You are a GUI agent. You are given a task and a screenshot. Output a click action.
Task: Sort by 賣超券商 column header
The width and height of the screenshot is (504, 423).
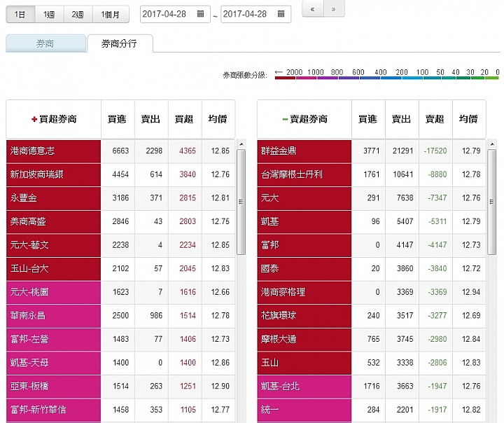point(304,119)
